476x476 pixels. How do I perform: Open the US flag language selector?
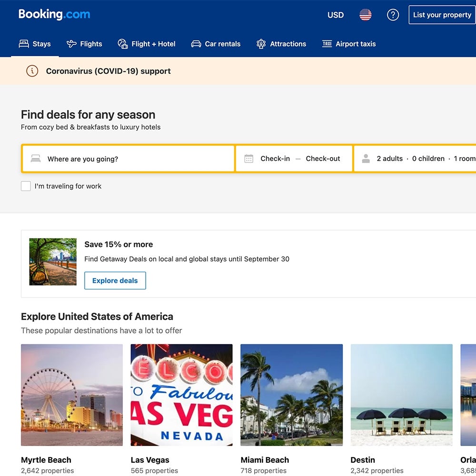[366, 15]
